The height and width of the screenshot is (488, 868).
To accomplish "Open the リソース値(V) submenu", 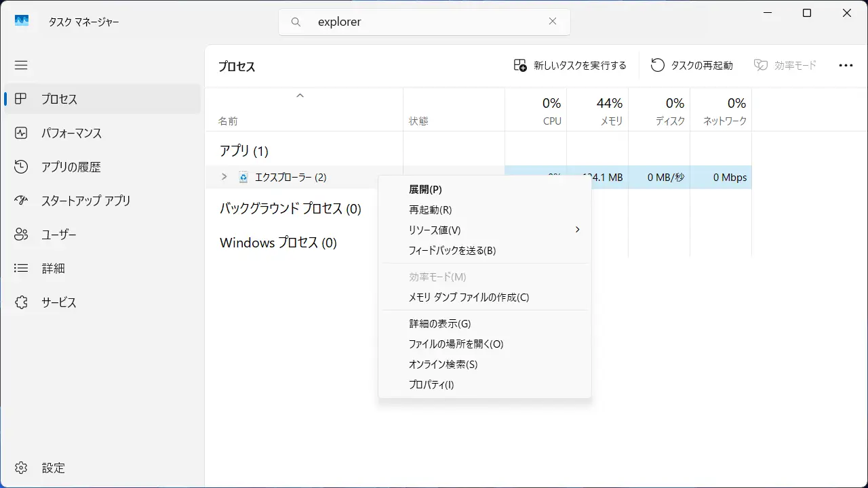I will 484,230.
